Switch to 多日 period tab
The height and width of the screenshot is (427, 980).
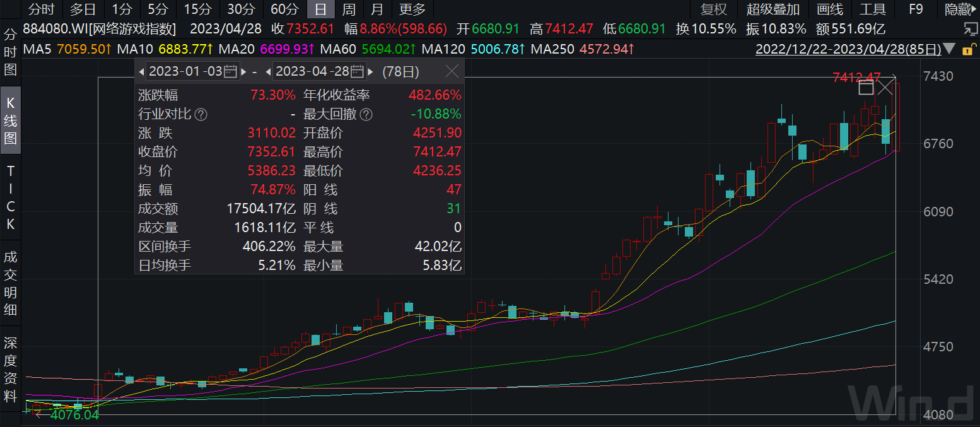click(83, 9)
